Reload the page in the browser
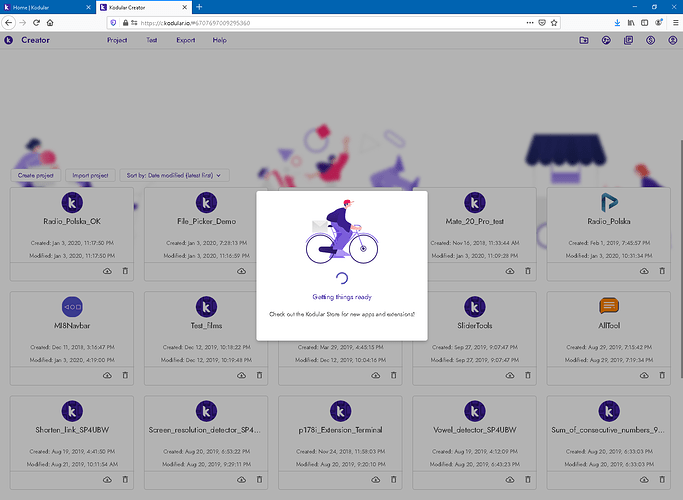Screen dimensions: 683x500 [37, 23]
